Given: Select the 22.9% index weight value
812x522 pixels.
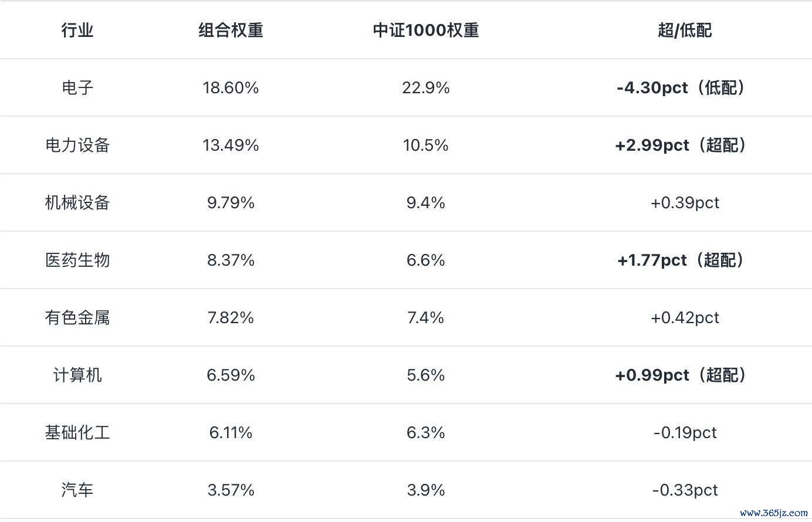Looking at the screenshot, I should click(426, 87).
